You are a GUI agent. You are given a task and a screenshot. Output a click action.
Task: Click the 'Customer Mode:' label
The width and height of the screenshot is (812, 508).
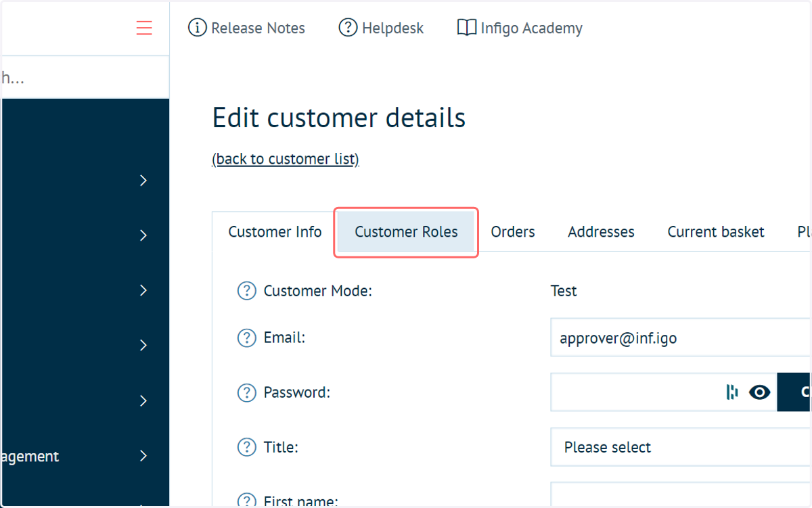[318, 292]
